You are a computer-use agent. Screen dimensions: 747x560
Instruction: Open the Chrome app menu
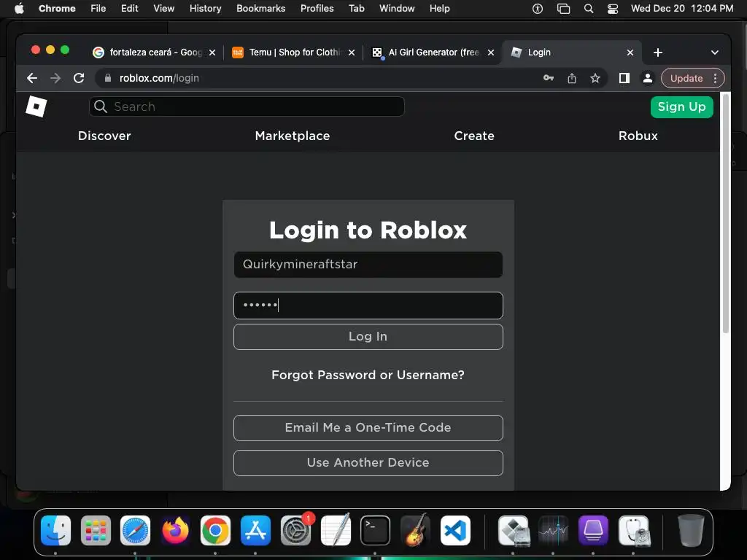(x=57, y=9)
